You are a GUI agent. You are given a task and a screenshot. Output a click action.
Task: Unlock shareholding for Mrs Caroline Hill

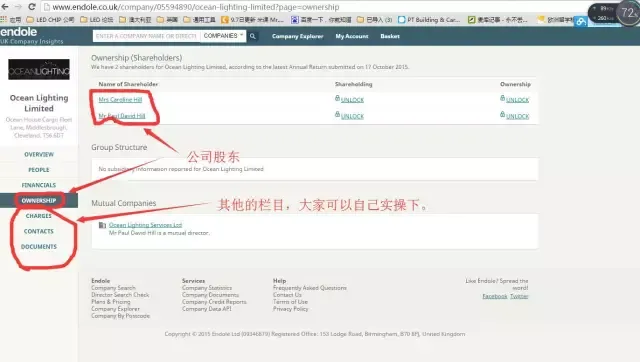[x=352, y=100]
